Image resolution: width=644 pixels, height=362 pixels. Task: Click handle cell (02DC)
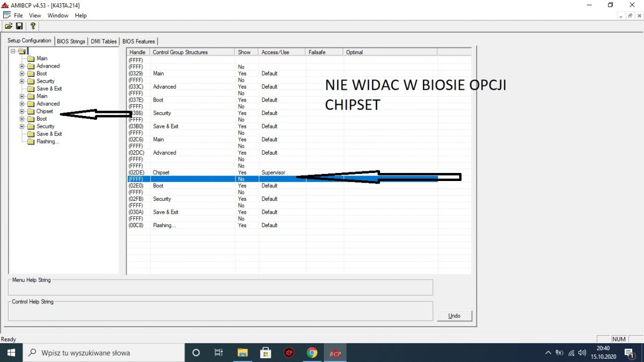click(137, 153)
